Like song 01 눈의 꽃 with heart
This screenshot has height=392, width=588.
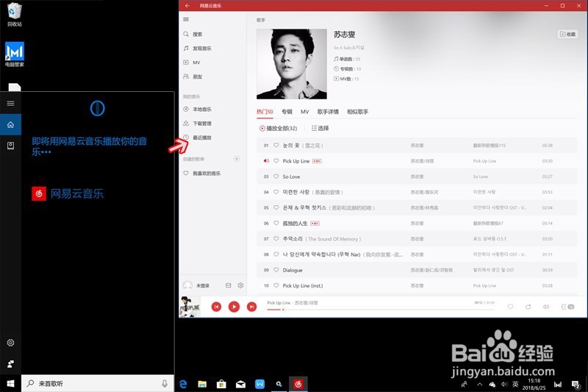tap(276, 145)
